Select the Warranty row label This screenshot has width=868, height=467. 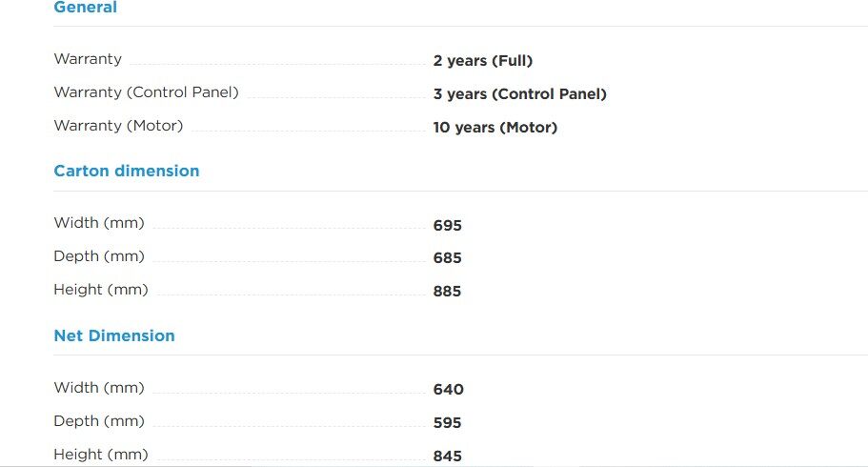[x=88, y=59]
